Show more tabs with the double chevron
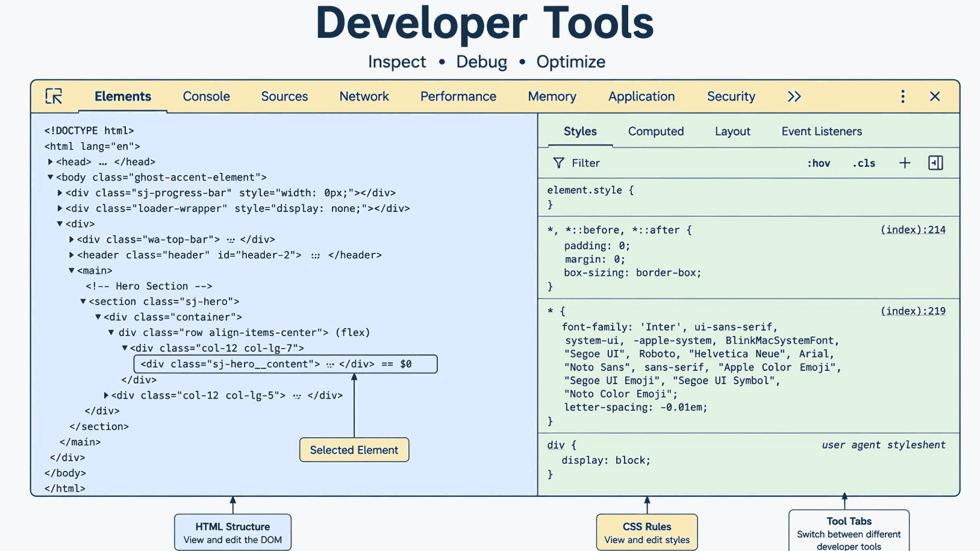The height and width of the screenshot is (551, 980). [794, 96]
